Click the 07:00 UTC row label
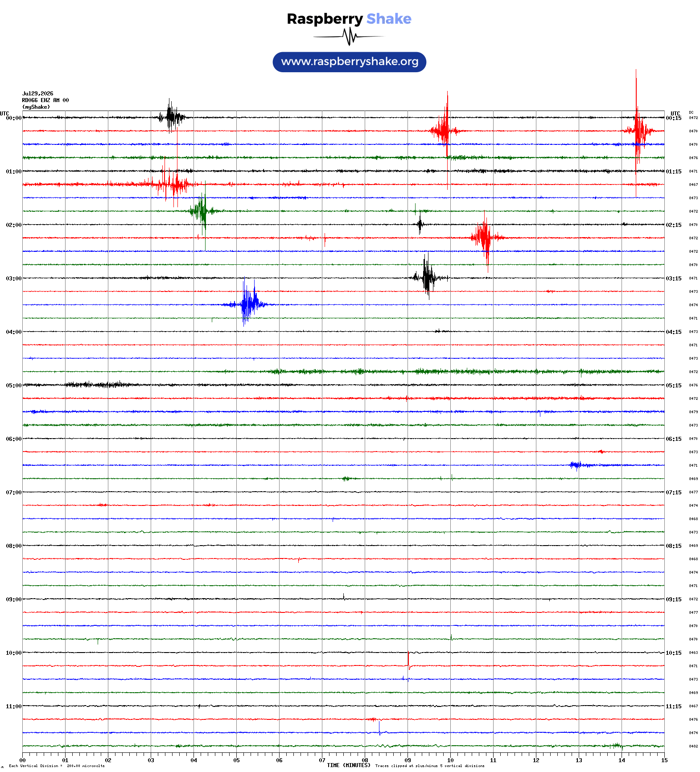The height and width of the screenshot is (772, 700). click(x=13, y=493)
